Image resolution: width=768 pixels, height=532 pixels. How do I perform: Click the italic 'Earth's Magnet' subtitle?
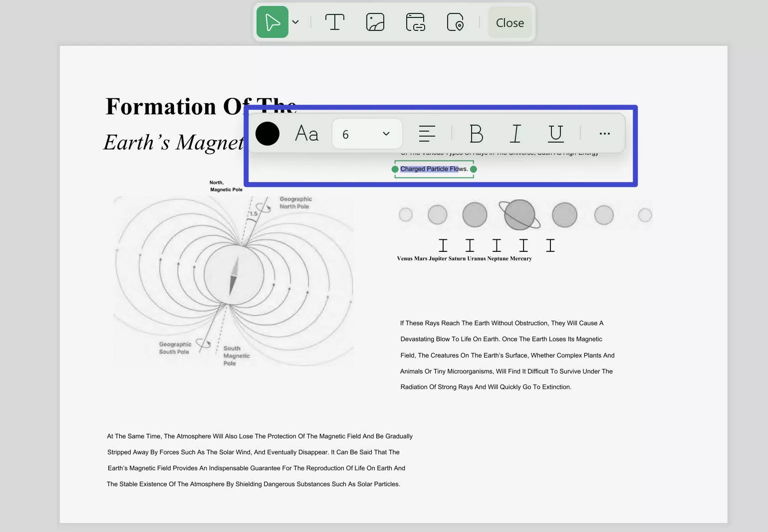(174, 143)
